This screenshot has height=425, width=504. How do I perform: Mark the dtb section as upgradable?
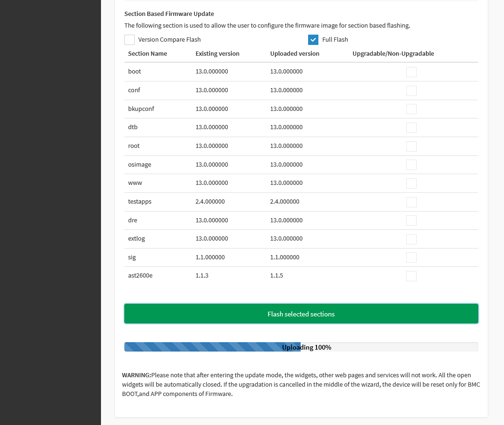coord(411,128)
